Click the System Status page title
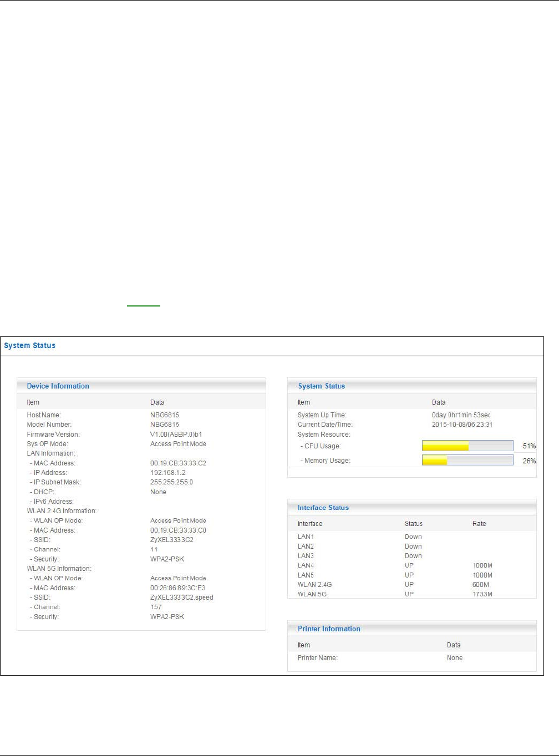The width and height of the screenshot is (559, 756). (x=30, y=345)
